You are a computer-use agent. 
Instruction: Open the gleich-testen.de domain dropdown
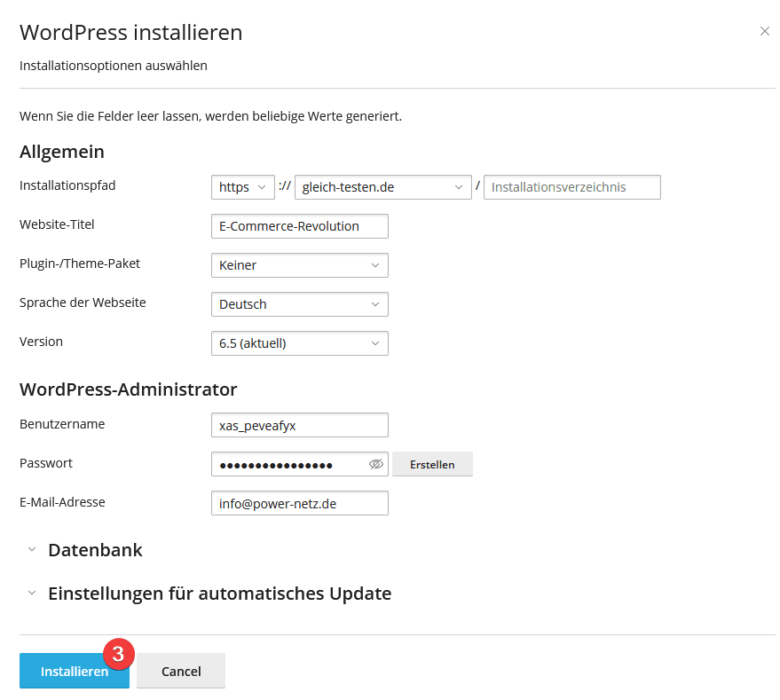(x=382, y=187)
